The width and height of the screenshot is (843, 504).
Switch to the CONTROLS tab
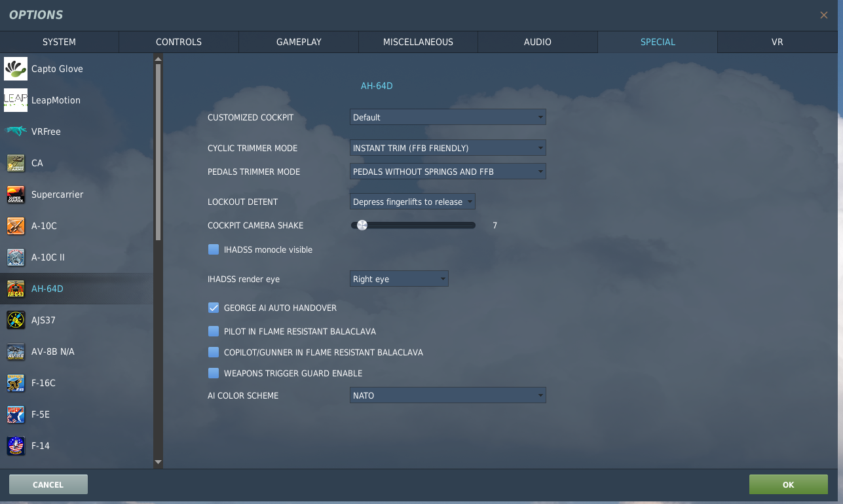pos(179,42)
